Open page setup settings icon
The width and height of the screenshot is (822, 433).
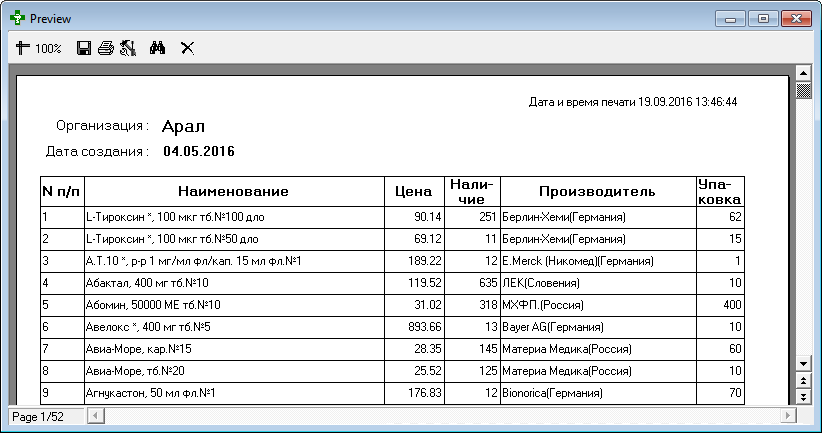(x=127, y=47)
